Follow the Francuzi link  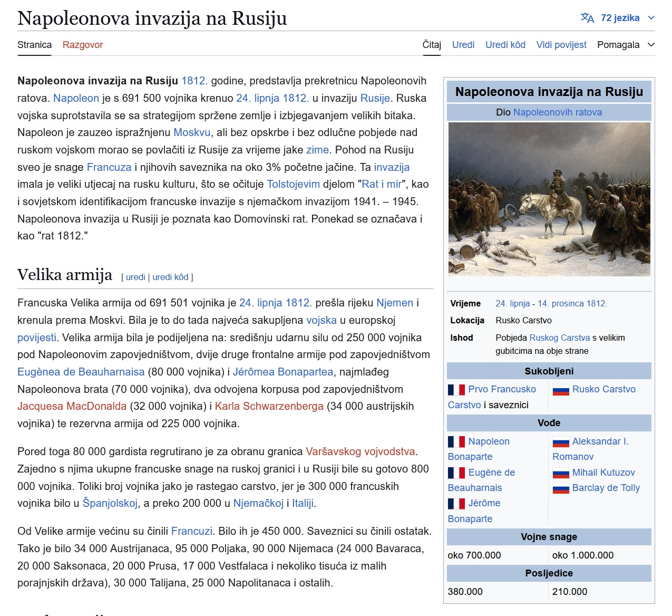pos(192,531)
